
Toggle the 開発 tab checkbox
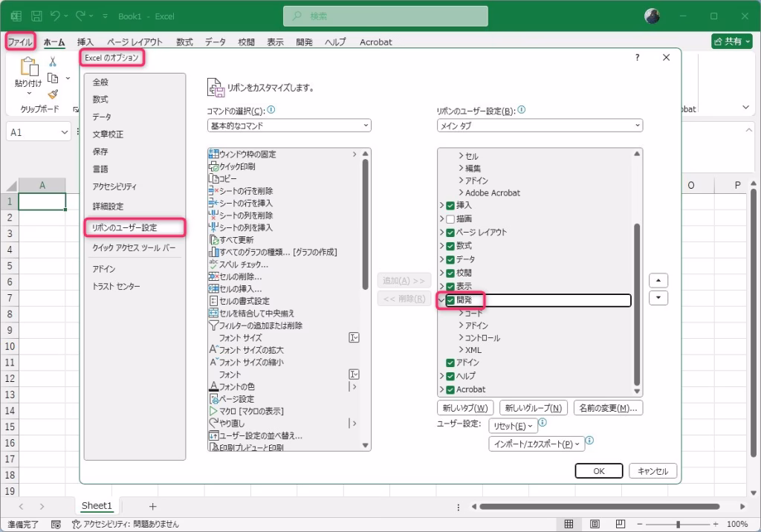450,300
